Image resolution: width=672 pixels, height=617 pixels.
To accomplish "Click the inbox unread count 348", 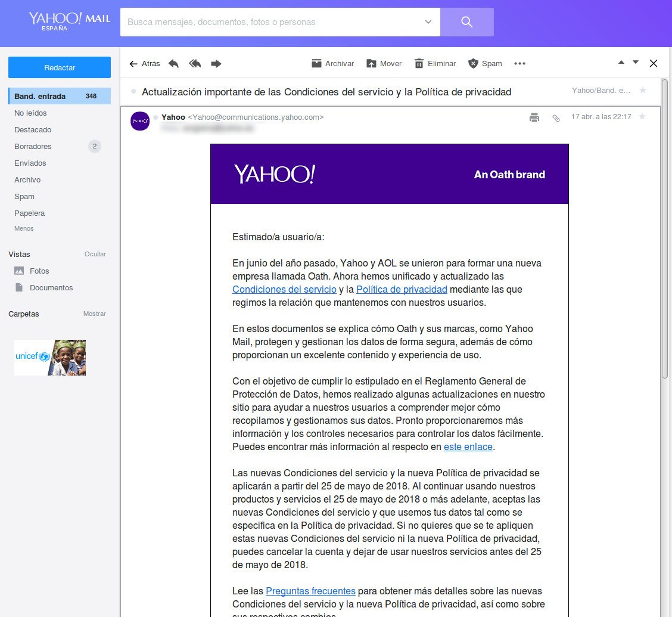I will pos(91,96).
